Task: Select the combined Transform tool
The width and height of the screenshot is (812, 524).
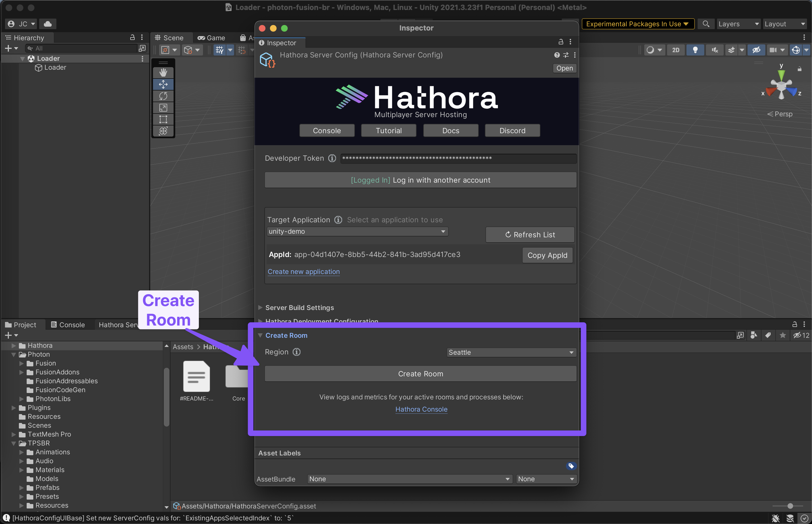Action: point(163,131)
